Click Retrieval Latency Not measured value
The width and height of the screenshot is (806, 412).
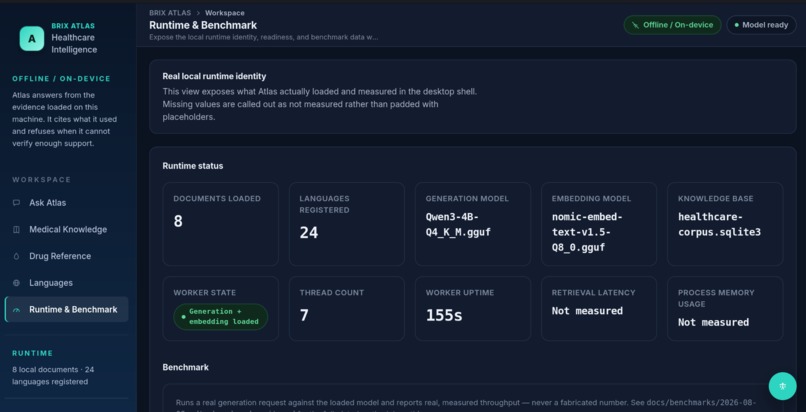click(587, 311)
